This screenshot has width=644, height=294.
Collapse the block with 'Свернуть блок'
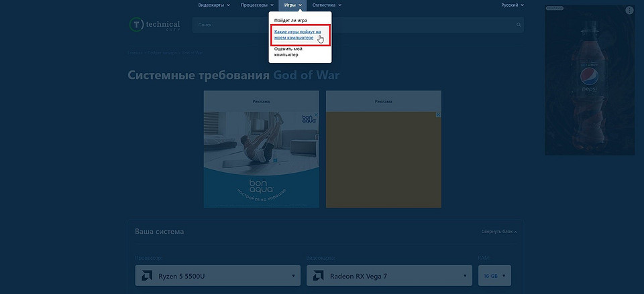[x=499, y=232]
